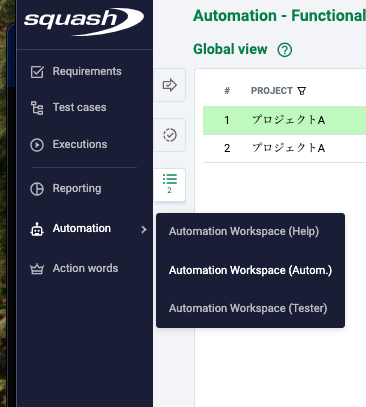Select the dashed-circle checkmark view tab
This screenshot has width=366, height=407.
(170, 135)
